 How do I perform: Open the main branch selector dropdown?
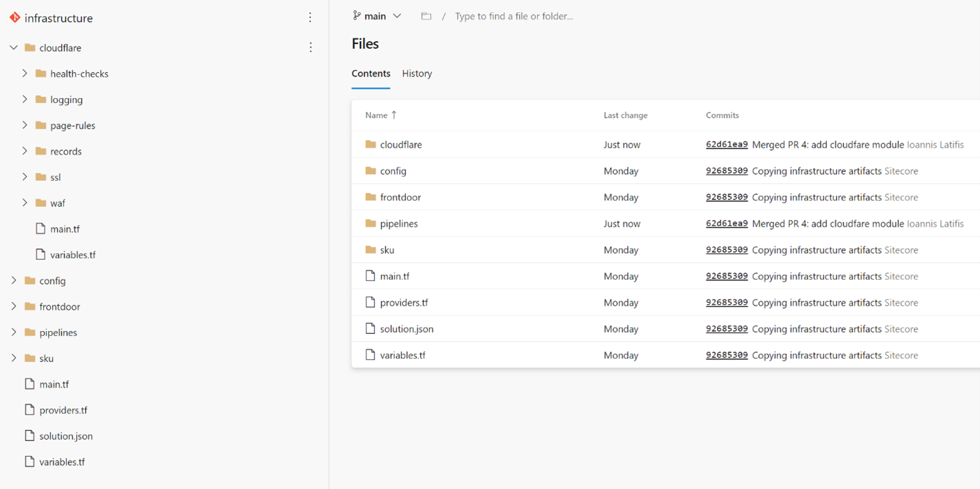[x=377, y=16]
